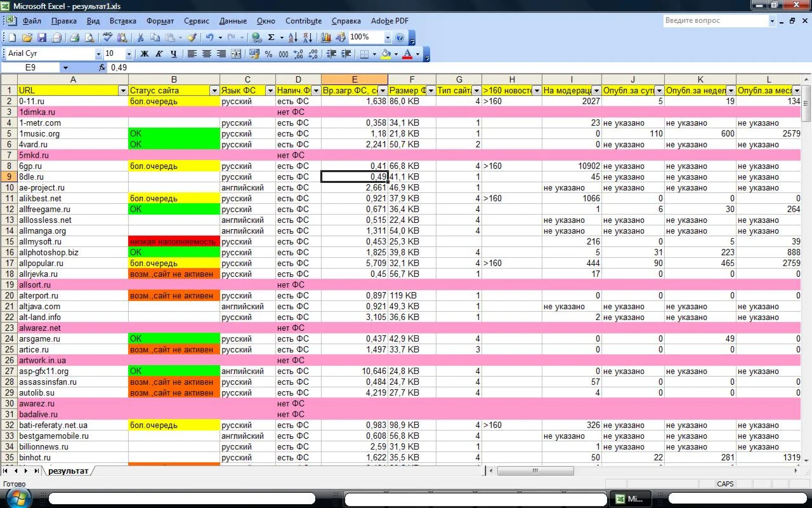Click the Введите вопрос help search box
Viewport: 812px width, 508px height.
click(x=716, y=21)
